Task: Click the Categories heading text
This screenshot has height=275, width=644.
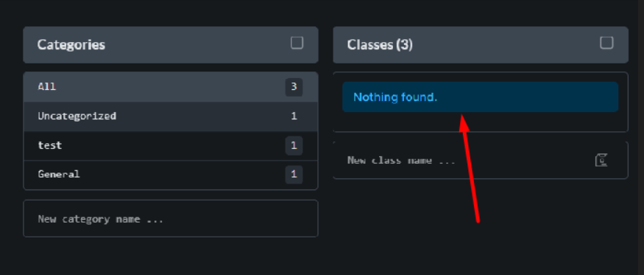Action: coord(71,44)
